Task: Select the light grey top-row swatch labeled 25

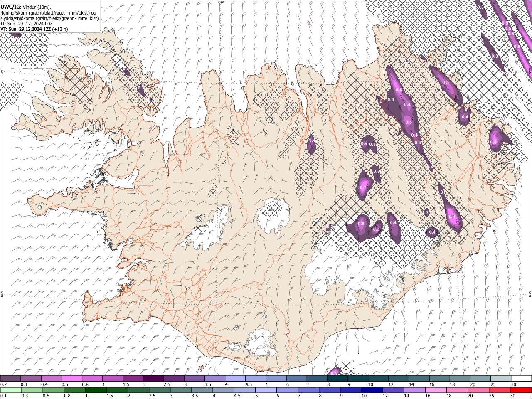Action: tap(500, 378)
